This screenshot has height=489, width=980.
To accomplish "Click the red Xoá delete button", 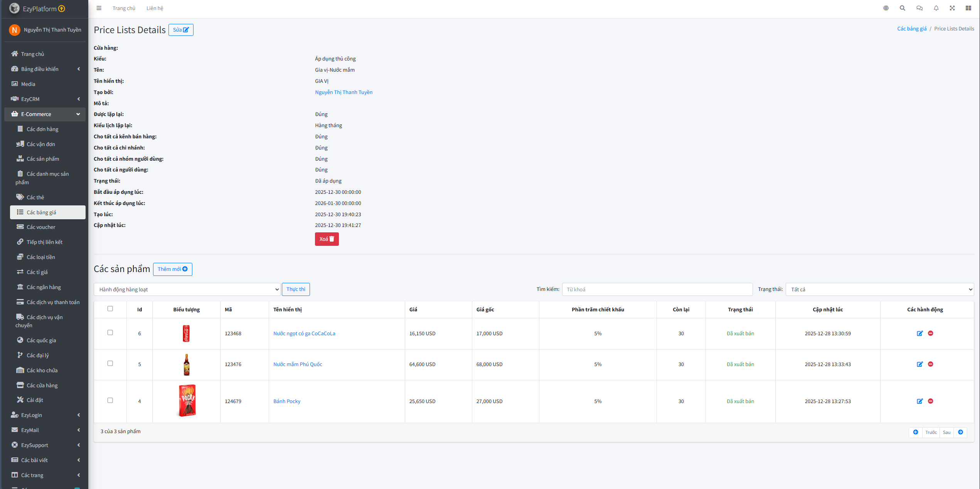I will 327,239.
